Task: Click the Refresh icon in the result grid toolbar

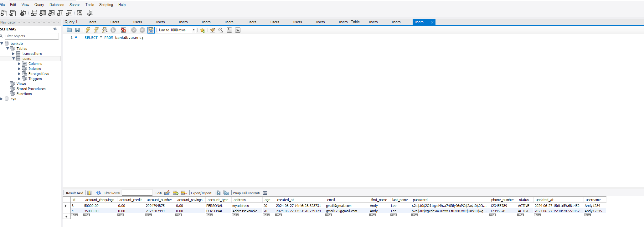Action: coord(99,193)
